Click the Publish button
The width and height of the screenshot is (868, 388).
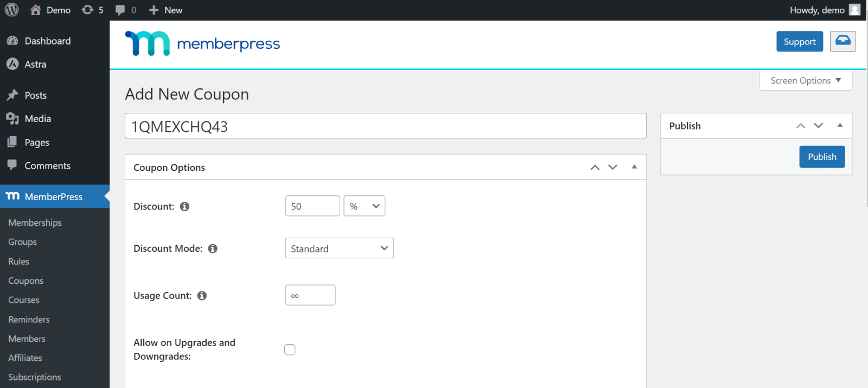click(x=822, y=156)
